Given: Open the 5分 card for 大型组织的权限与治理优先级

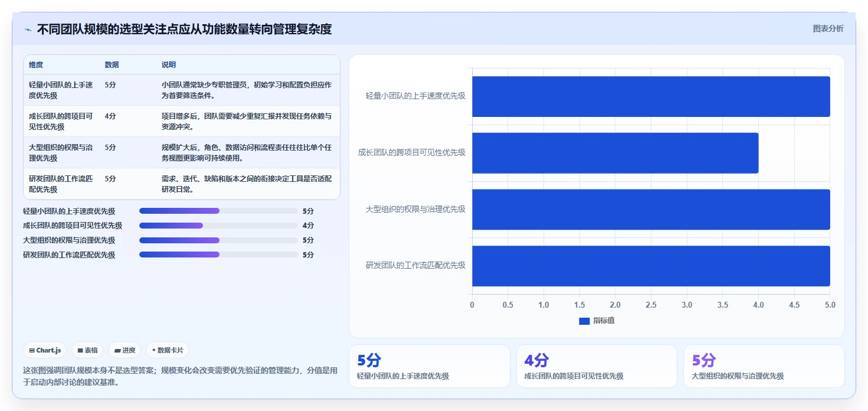Looking at the screenshot, I should click(764, 366).
